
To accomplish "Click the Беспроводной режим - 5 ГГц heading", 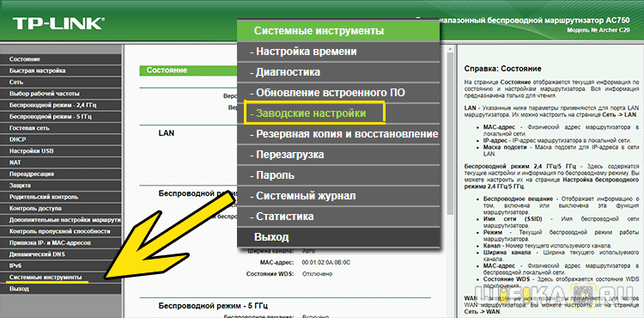I will coord(214,306).
